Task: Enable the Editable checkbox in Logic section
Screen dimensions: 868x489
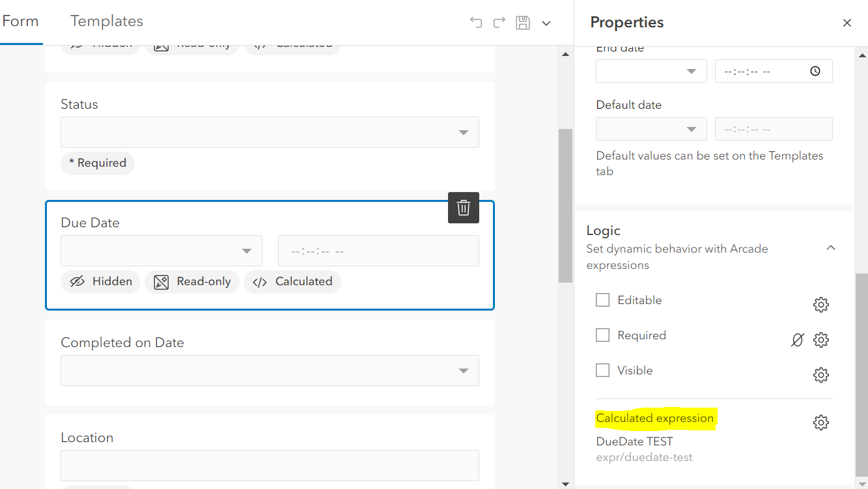Action: (602, 300)
